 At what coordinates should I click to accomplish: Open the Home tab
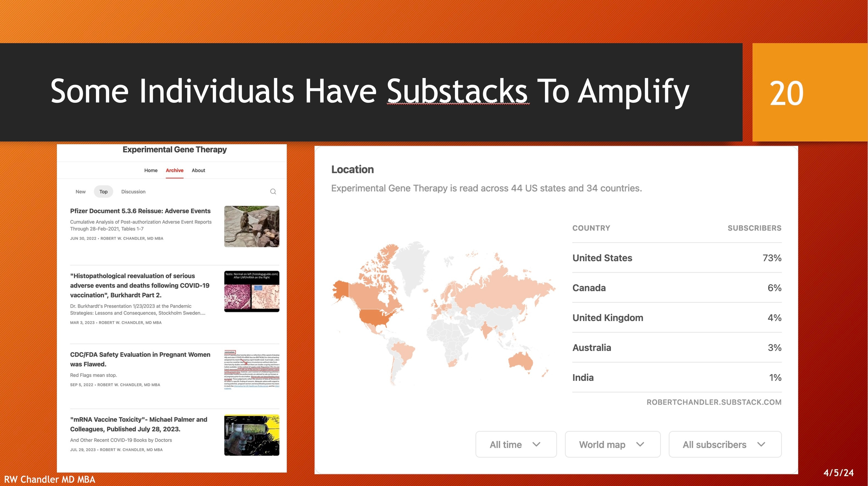pos(151,170)
